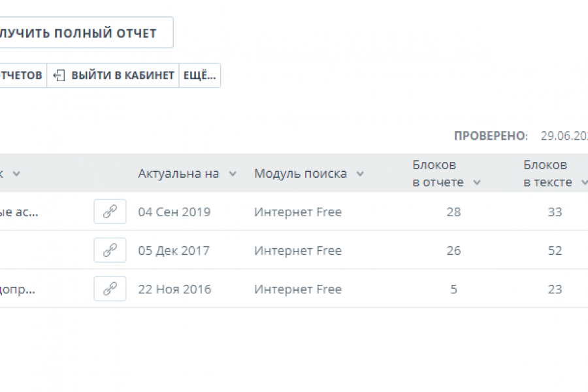Click the link icon in the 05 Дек 2017 row
Screen dimensions: 588x392
pos(110,250)
